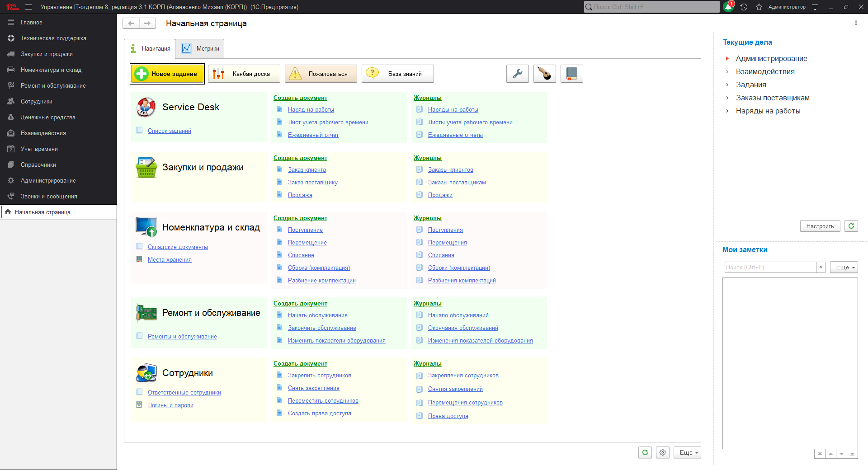Open the Наряд на работы create link
868x470 pixels.
coord(311,110)
